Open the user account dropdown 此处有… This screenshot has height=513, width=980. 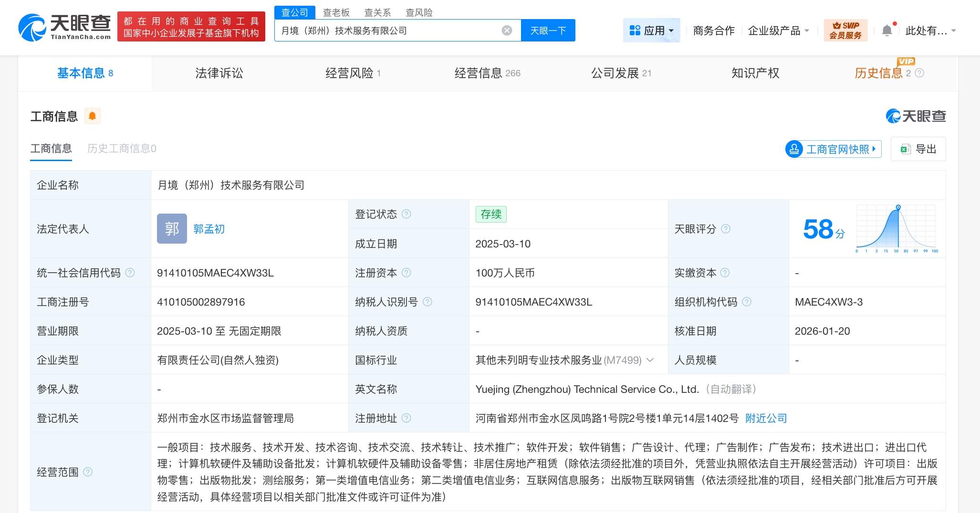[930, 31]
